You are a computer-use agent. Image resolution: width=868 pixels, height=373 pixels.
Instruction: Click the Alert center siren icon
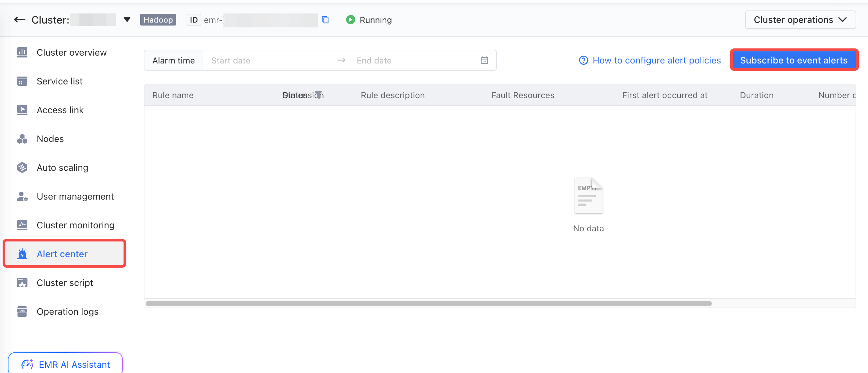click(x=22, y=254)
